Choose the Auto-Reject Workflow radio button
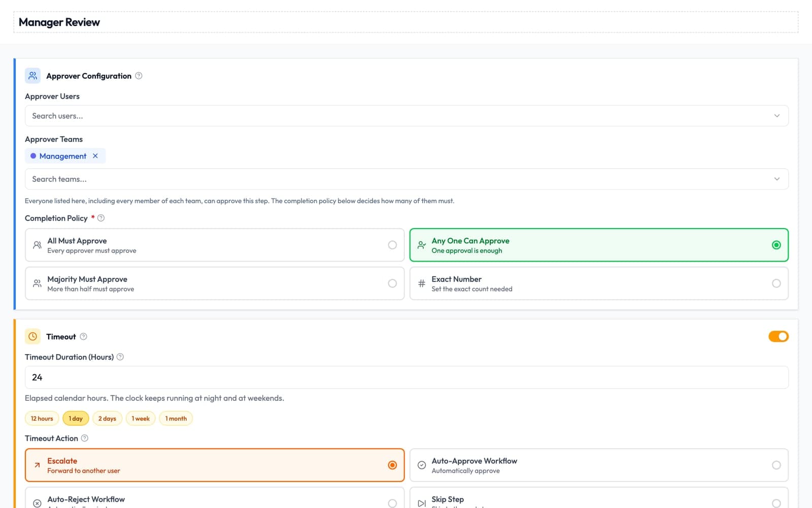Image resolution: width=812 pixels, height=508 pixels. click(392, 503)
